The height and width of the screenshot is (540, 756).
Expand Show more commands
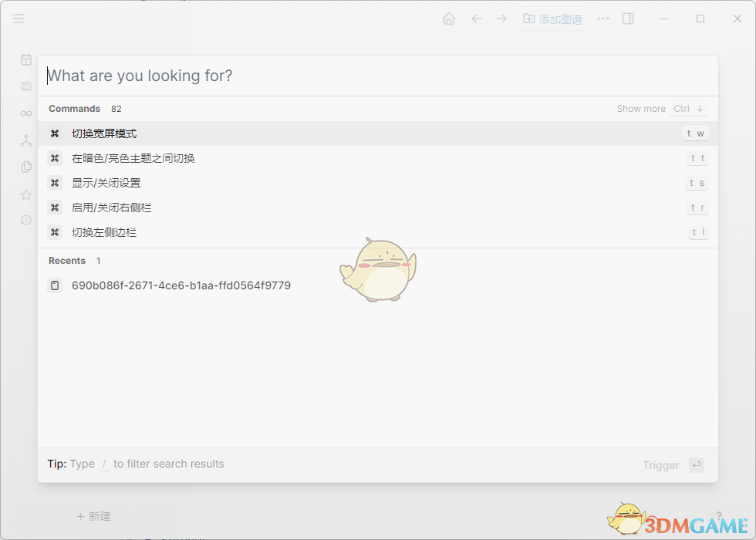click(641, 108)
